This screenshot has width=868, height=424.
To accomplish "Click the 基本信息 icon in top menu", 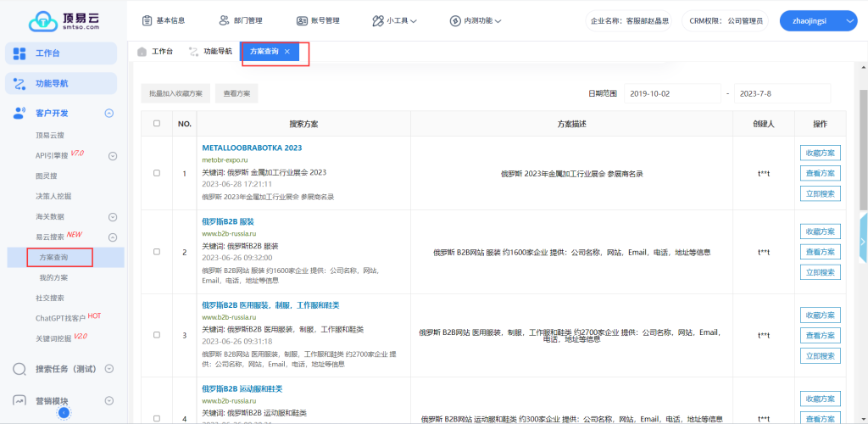I will coord(147,20).
